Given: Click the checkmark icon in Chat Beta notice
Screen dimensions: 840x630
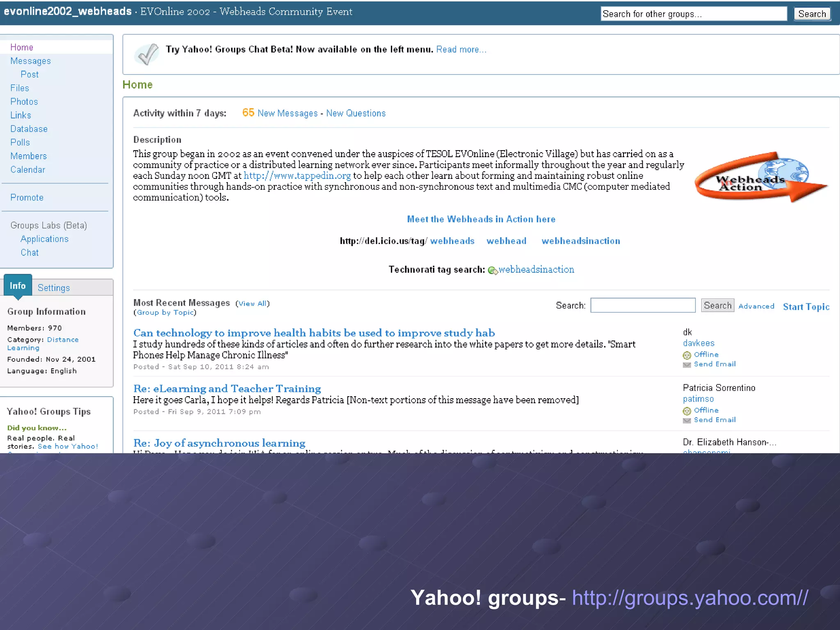Looking at the screenshot, I should (x=146, y=54).
